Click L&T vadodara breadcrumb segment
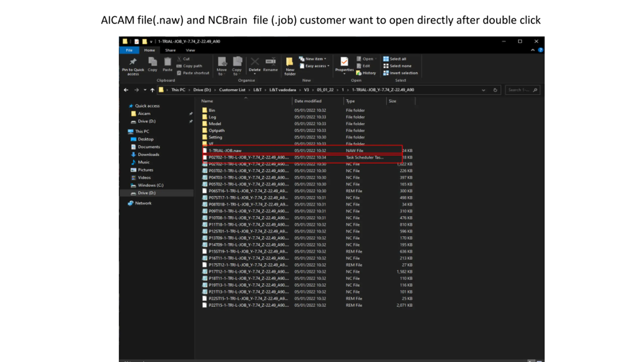Screen dimensions: 644x362 point(283,90)
